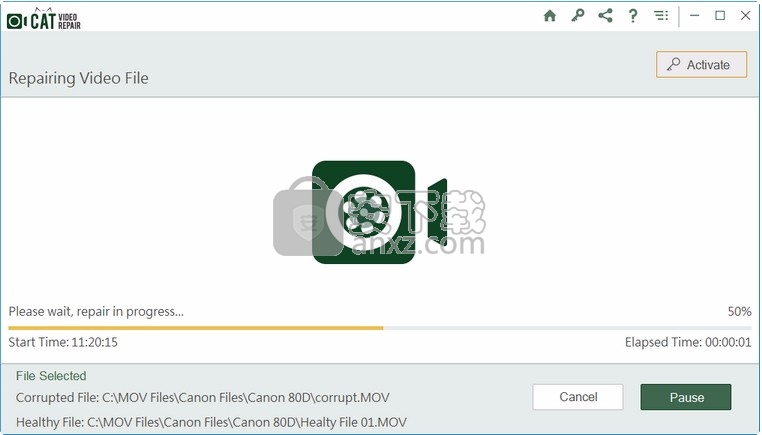Click the Healthy File path Healty File 01.MOV
This screenshot has height=435, width=762.
click(x=211, y=422)
